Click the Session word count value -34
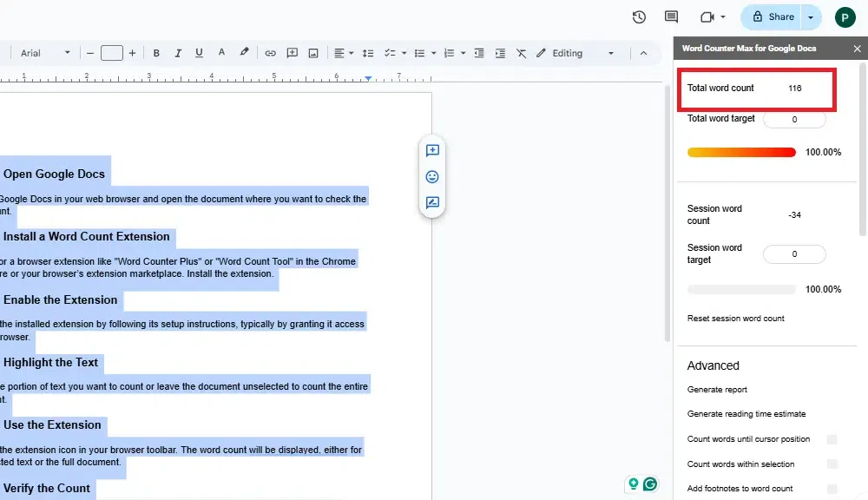The height and width of the screenshot is (500, 868). [794, 214]
